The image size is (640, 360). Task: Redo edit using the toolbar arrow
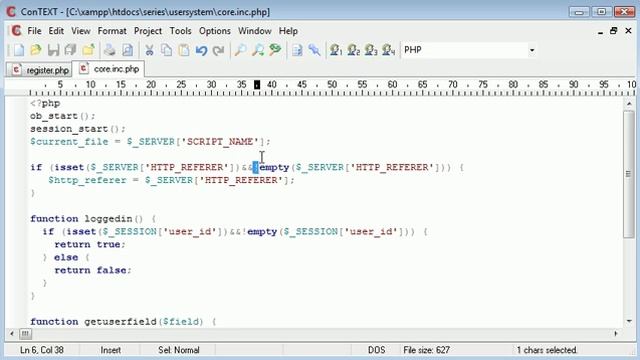219,50
